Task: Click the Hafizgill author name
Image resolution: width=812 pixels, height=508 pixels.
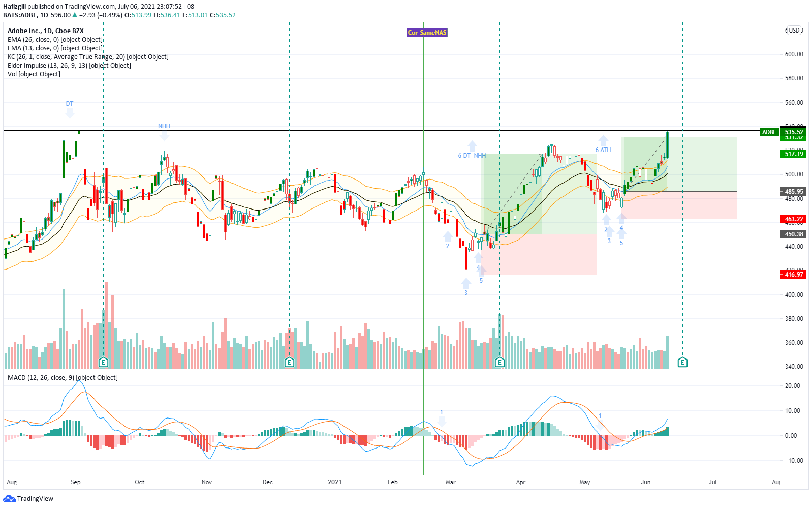Action: [x=14, y=7]
